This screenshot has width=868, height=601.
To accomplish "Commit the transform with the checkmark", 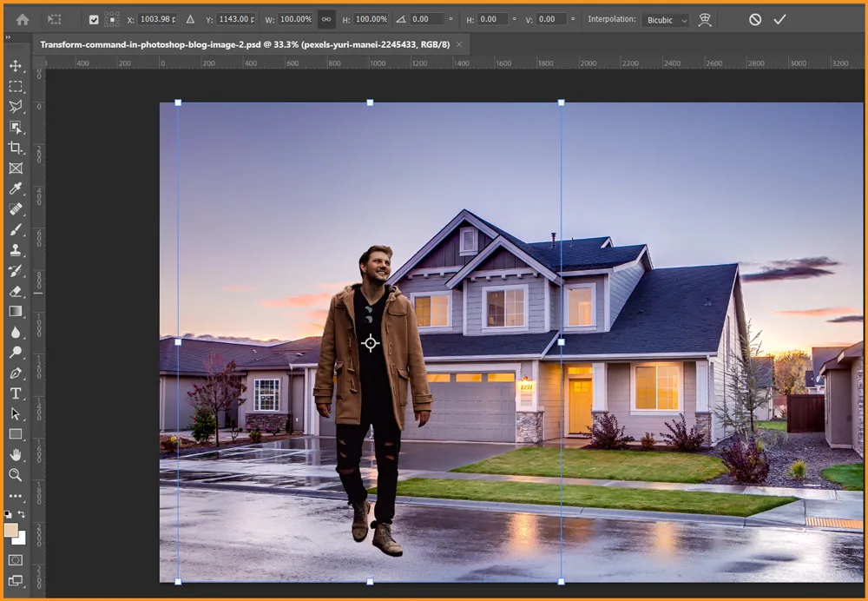I will click(x=779, y=19).
